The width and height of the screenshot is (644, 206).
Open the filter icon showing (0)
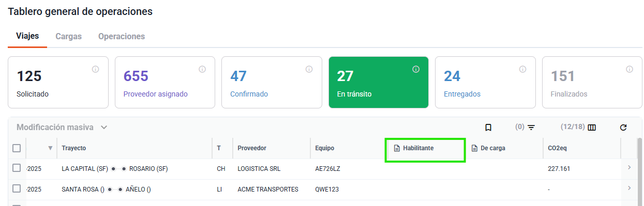pos(531,128)
